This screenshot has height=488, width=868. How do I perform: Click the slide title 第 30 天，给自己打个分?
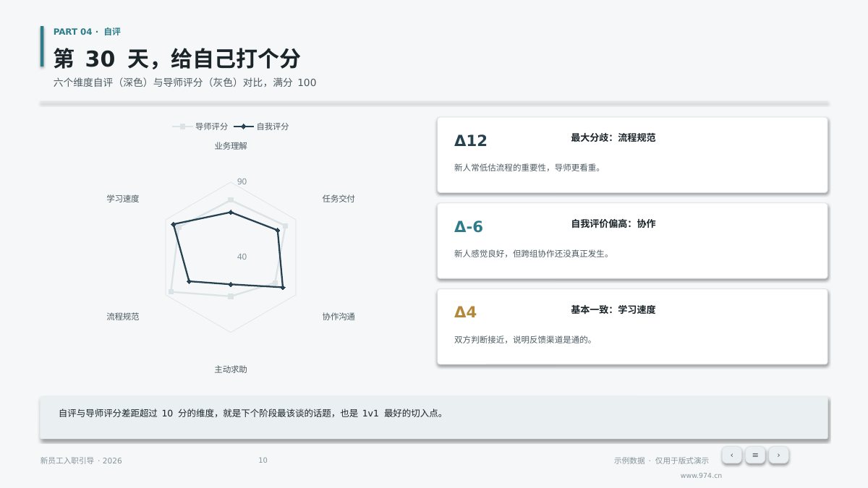tap(177, 59)
